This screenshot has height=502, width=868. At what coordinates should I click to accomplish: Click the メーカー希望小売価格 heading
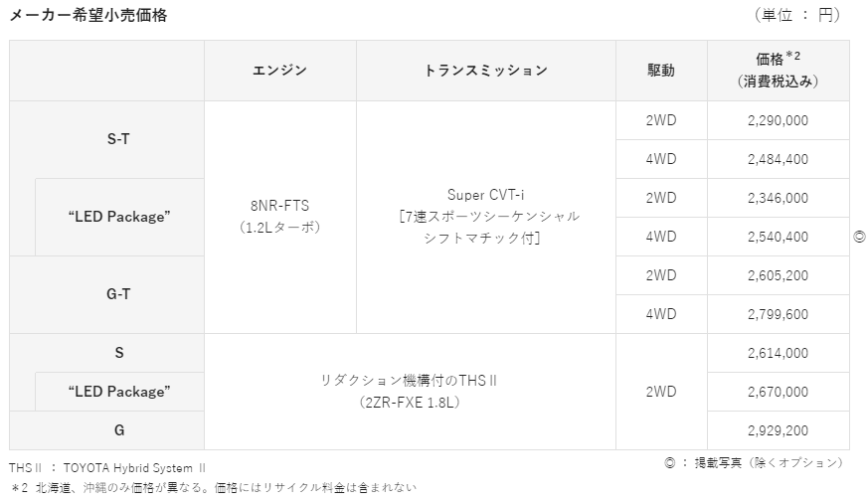click(x=87, y=15)
